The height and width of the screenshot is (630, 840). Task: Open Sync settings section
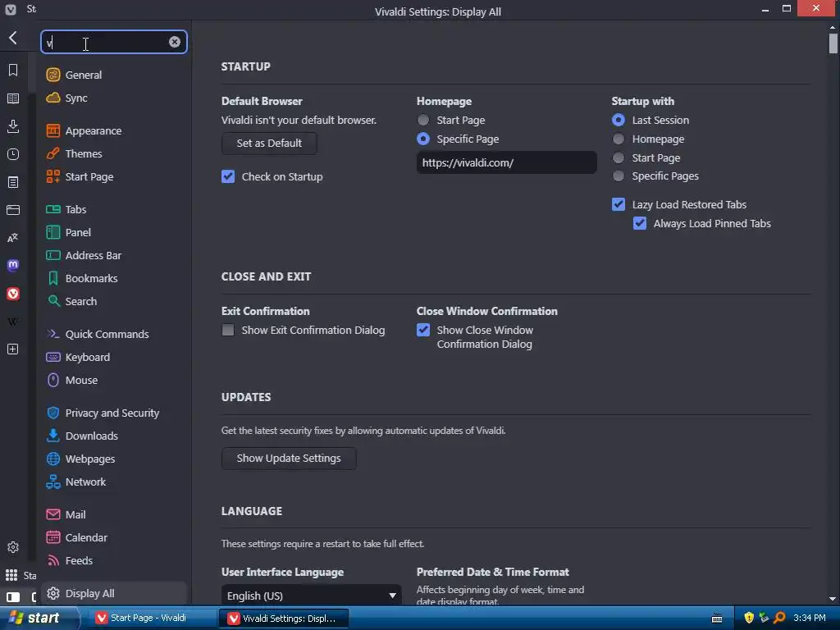pos(113,98)
